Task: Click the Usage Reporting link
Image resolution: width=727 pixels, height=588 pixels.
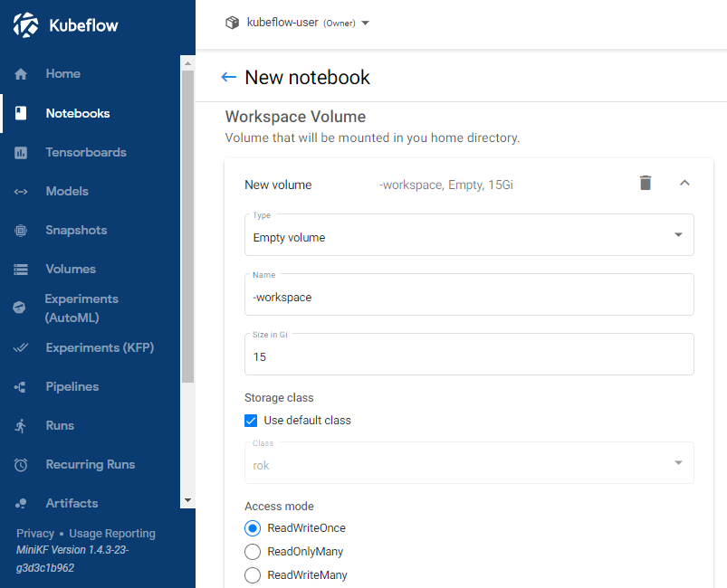Action: [112, 534]
